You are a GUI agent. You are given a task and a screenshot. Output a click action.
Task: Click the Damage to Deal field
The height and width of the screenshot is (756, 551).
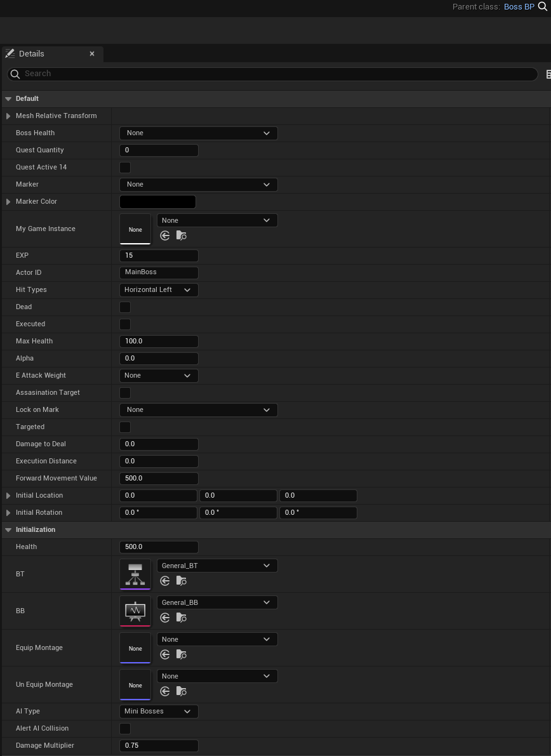[x=159, y=444]
